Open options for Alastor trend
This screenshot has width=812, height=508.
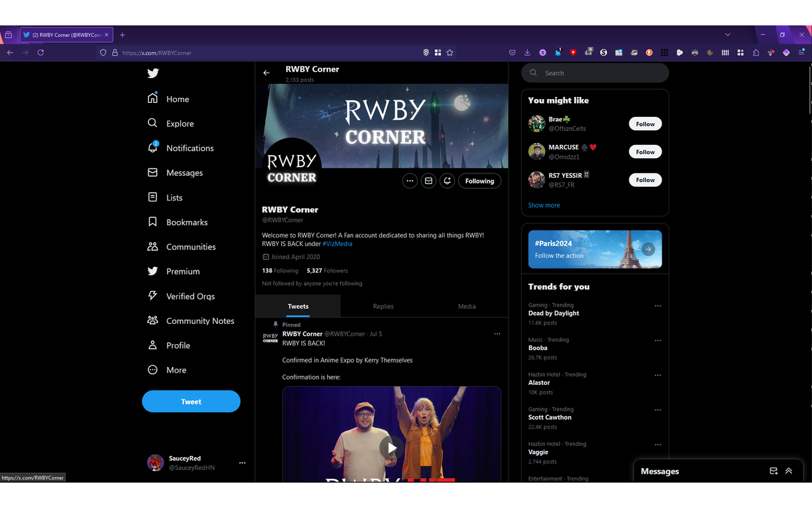[x=658, y=375]
